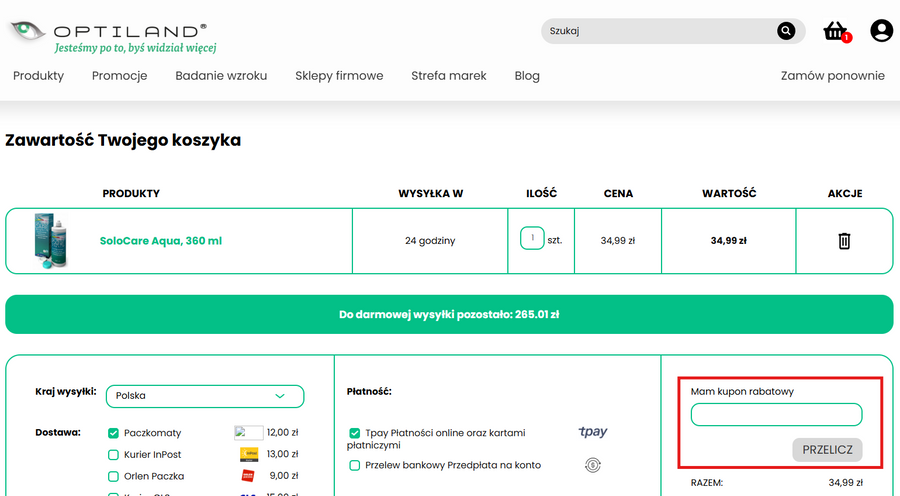Click the Orlen Paczka logo
Viewport: 900px width, 496px height.
point(249,476)
